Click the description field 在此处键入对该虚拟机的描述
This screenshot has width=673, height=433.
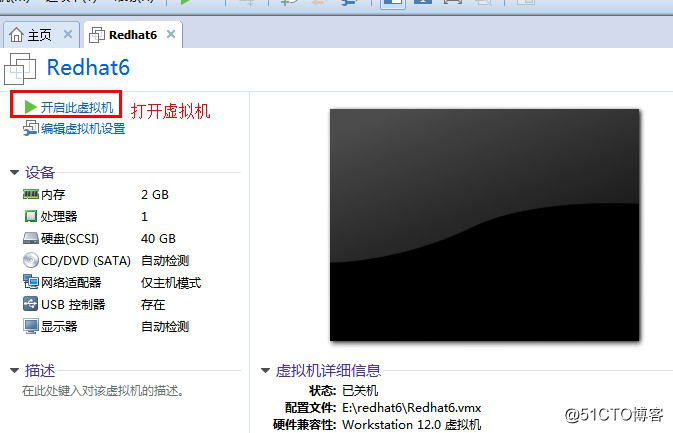[x=103, y=391]
